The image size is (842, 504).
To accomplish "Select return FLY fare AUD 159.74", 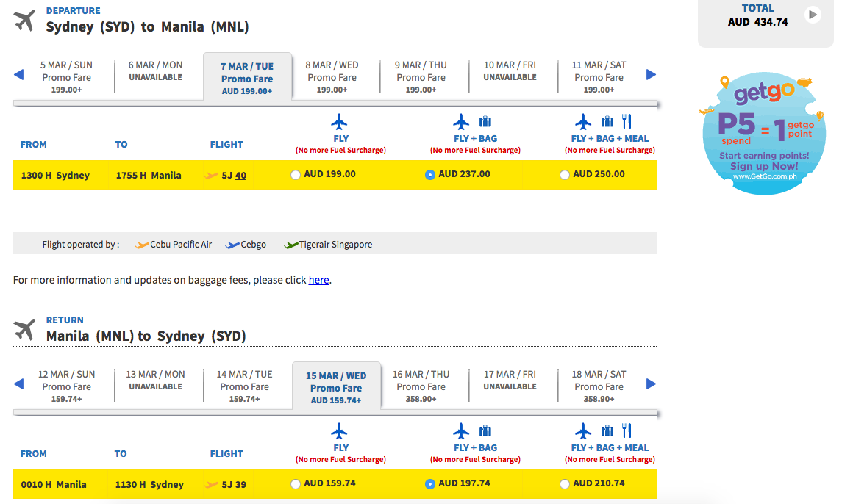I will tap(296, 483).
